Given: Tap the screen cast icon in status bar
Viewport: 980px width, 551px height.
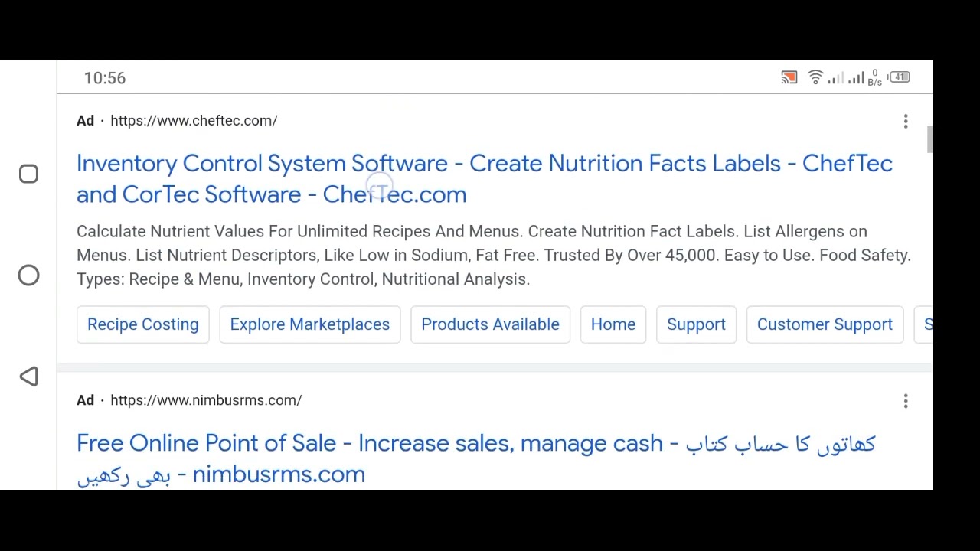Looking at the screenshot, I should [789, 77].
